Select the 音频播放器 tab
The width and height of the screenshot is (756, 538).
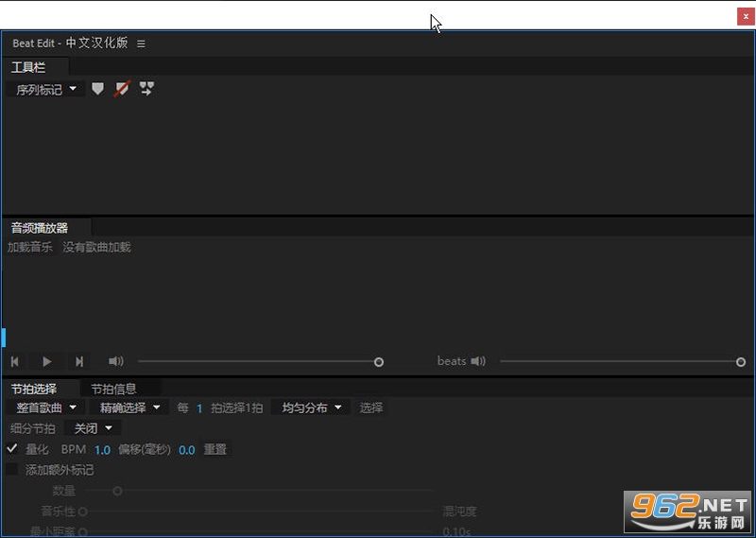point(40,228)
